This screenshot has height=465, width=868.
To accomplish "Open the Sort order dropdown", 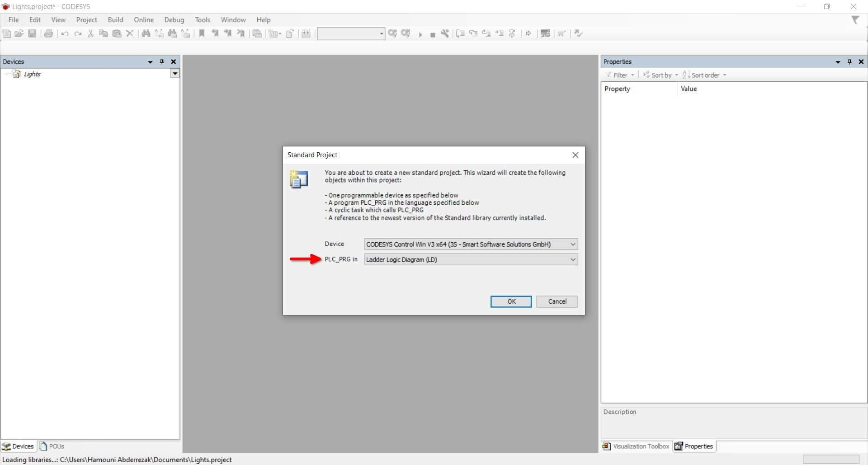I will [x=704, y=75].
